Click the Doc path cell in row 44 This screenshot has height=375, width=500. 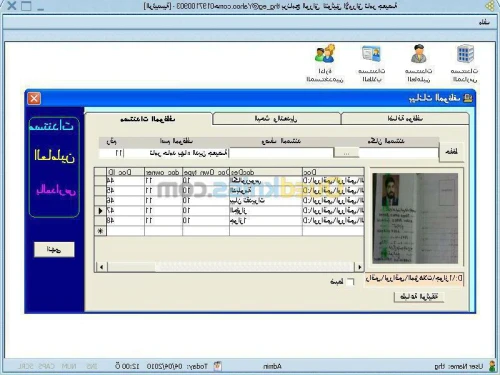333,181
